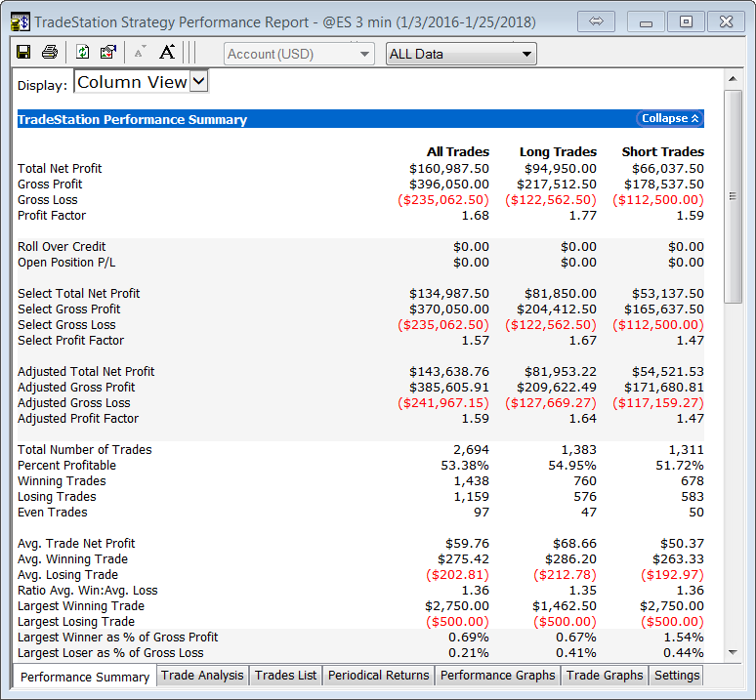The width and height of the screenshot is (756, 700).
Task: Click the Print report icon
Action: (x=49, y=53)
